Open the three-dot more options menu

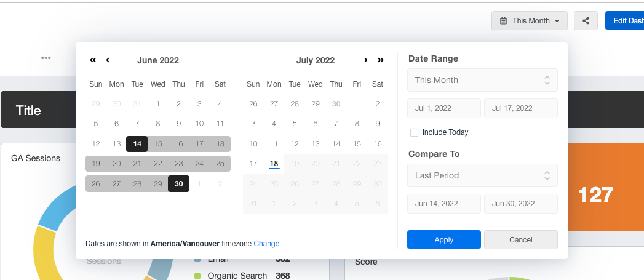coord(46,58)
